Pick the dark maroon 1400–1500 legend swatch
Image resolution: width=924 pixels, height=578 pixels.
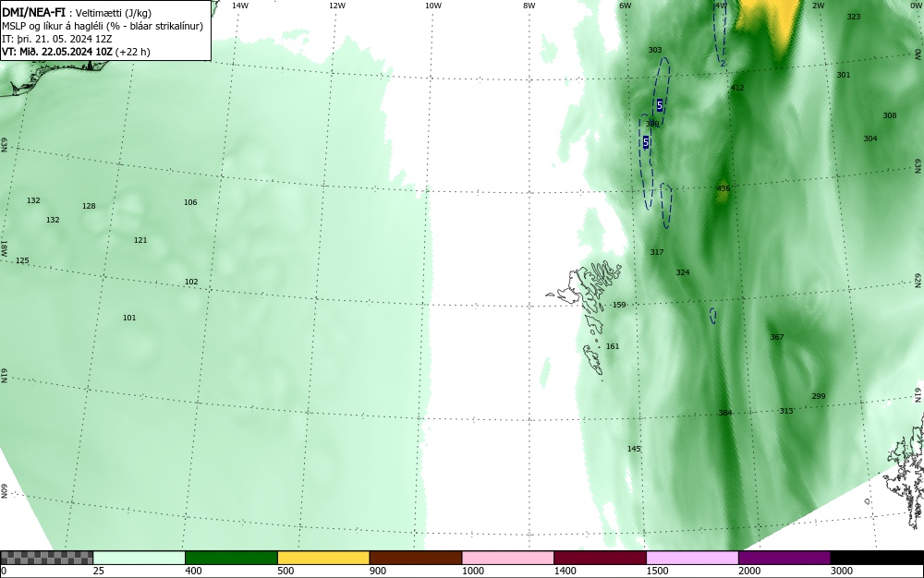(x=600, y=558)
